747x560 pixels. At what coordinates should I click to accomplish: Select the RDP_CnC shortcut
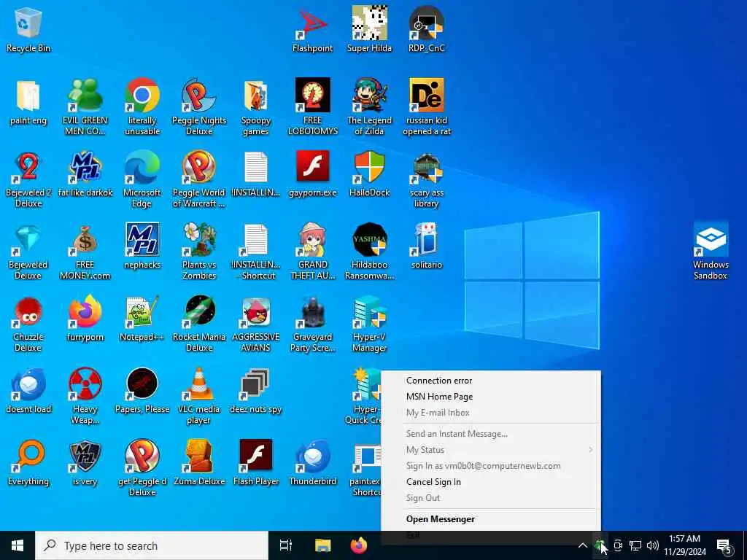[x=426, y=31]
